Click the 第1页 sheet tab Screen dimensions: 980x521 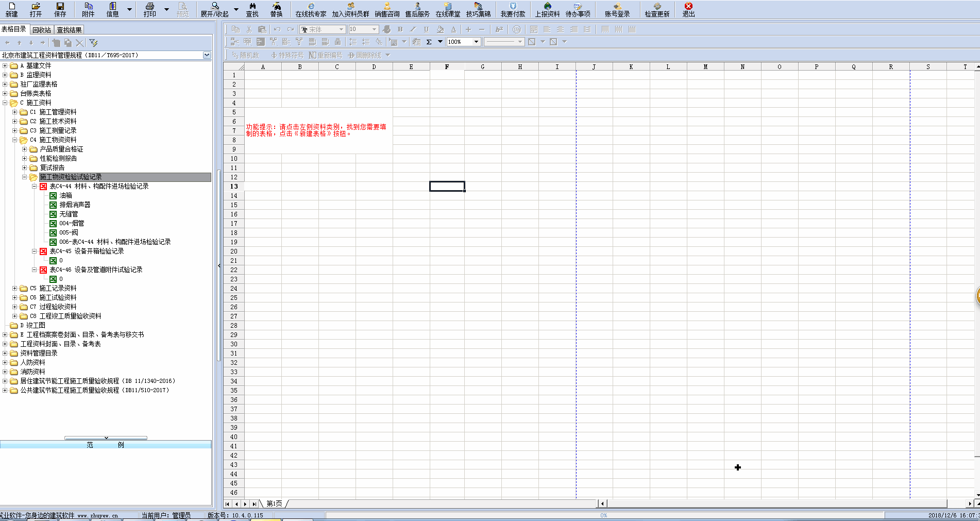click(x=274, y=503)
